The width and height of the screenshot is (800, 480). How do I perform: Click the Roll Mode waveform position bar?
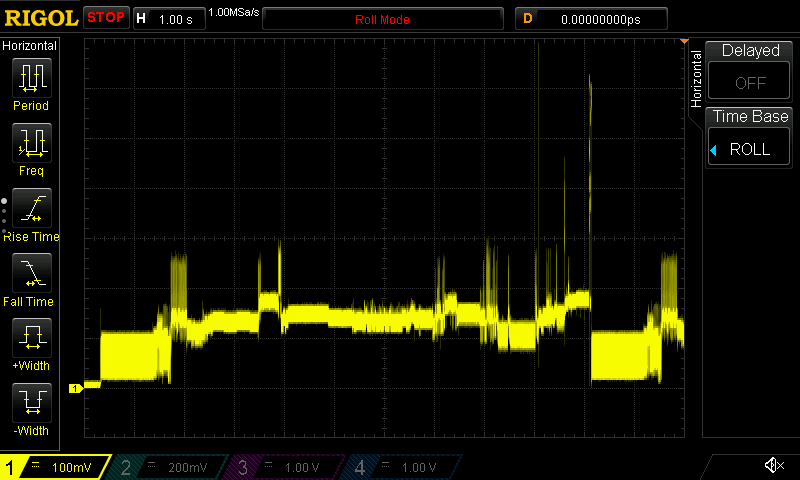coord(382,19)
